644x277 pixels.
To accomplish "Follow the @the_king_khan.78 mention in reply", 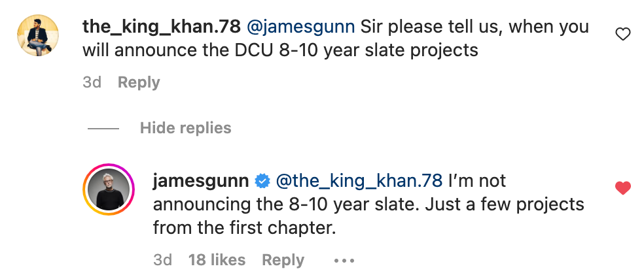I will coord(359,180).
